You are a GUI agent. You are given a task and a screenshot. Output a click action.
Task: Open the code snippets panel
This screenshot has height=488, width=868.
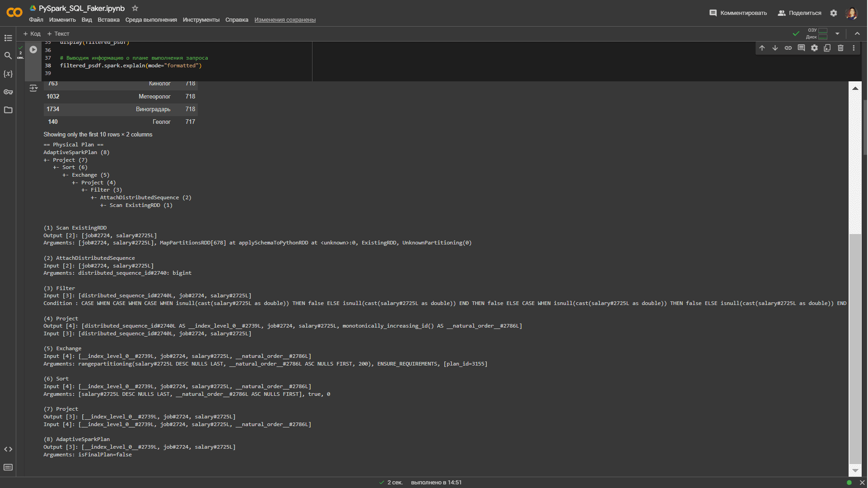[8, 449]
